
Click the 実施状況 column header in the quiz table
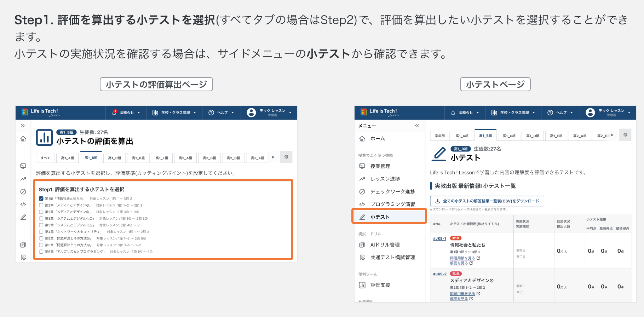[x=523, y=221]
